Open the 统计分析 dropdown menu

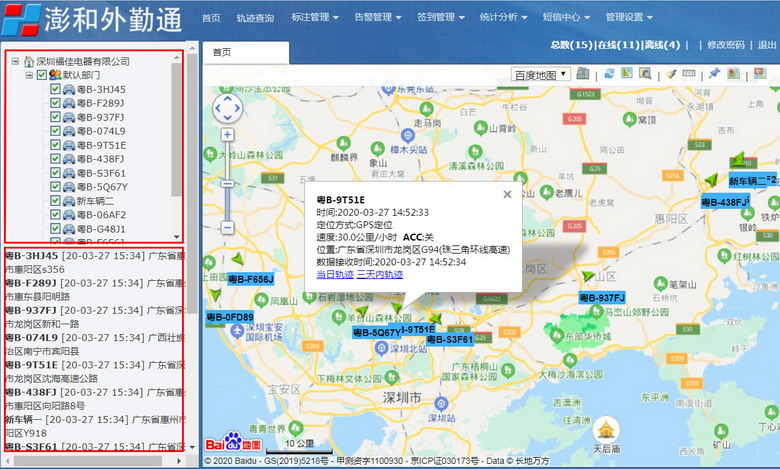coord(503,17)
